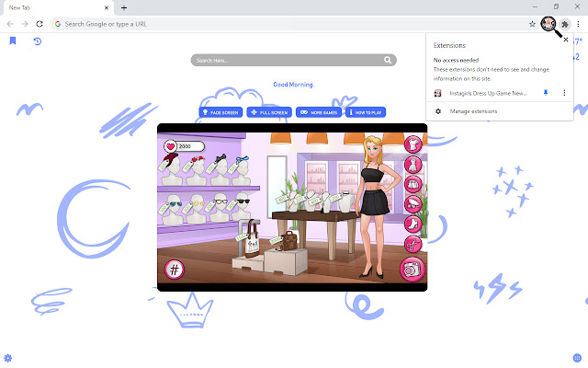The height and width of the screenshot is (368, 588).
Task: Close the New Tab tab
Action: click(x=107, y=7)
